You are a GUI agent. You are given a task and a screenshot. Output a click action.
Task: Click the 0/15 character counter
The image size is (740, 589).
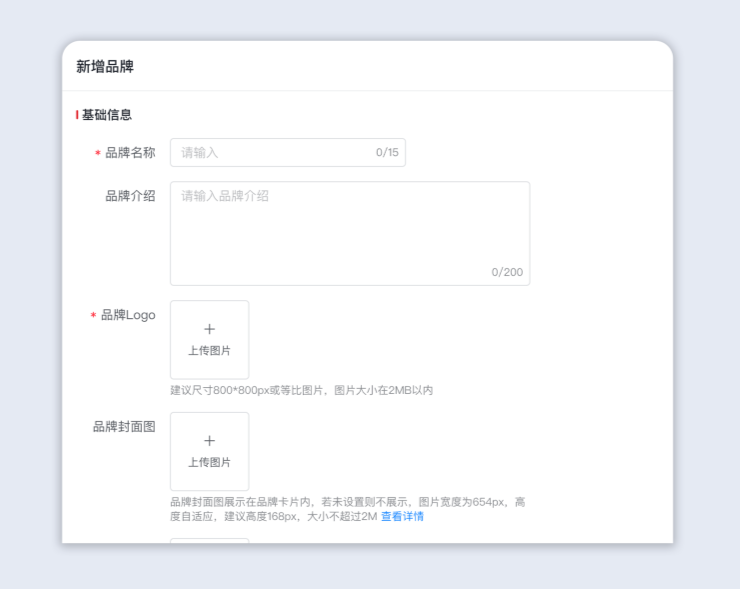tap(387, 153)
